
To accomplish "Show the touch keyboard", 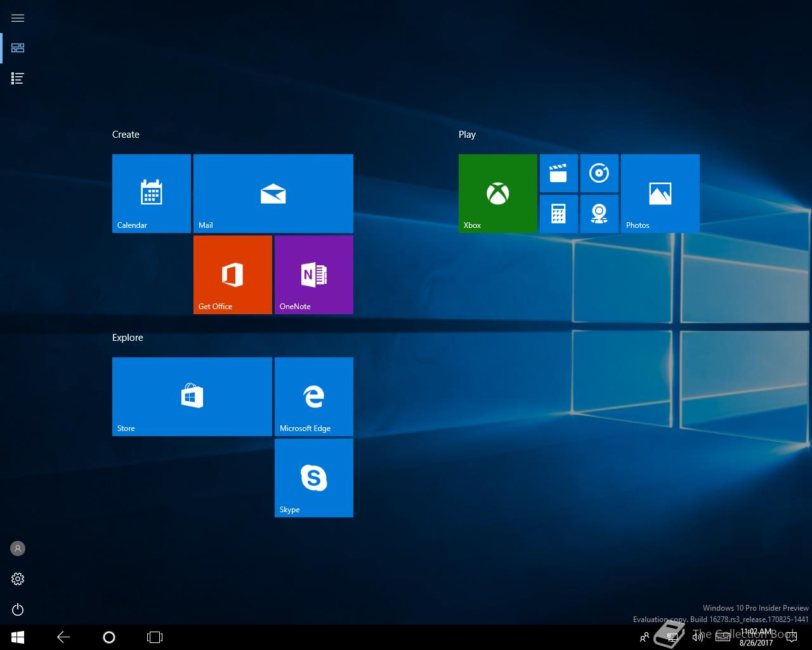I will pos(723,637).
